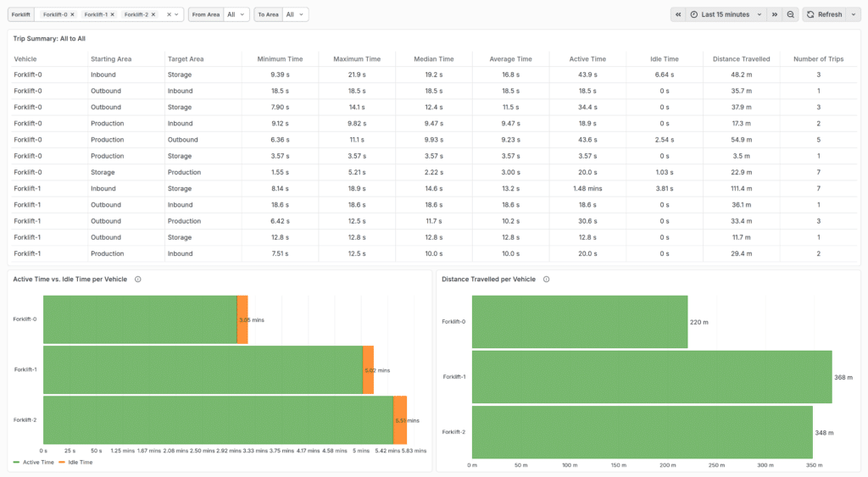Select the 3.00 s Average Time cell
The height and width of the screenshot is (477, 868).
coord(510,173)
